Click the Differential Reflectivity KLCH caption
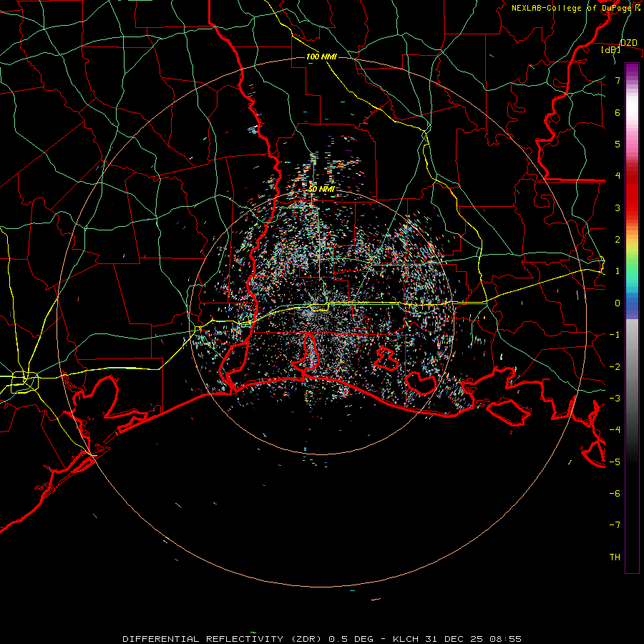Screen dimensions: 644x644 click(322, 639)
